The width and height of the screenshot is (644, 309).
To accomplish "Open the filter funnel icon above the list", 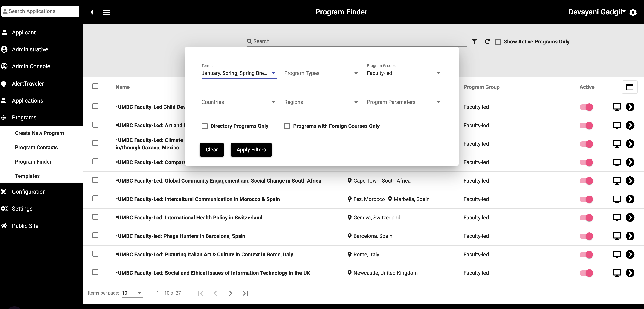I will [x=474, y=41].
